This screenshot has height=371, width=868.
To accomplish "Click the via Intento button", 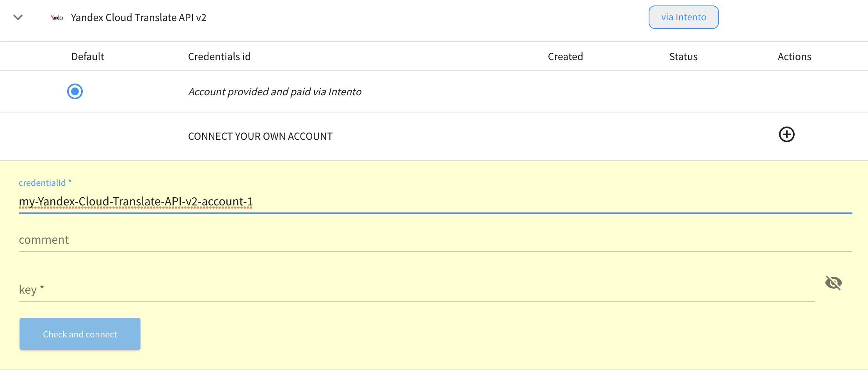I will (683, 17).
